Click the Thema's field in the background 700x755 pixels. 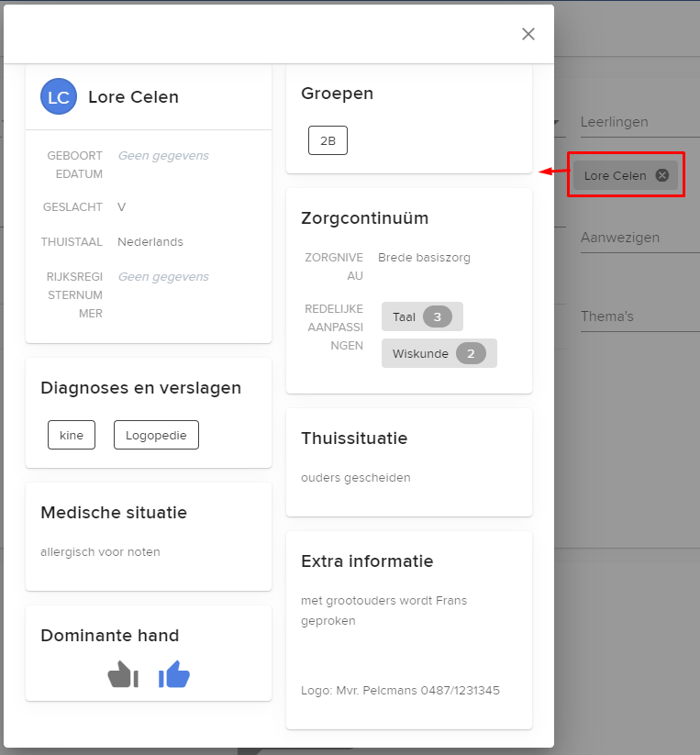click(x=639, y=316)
